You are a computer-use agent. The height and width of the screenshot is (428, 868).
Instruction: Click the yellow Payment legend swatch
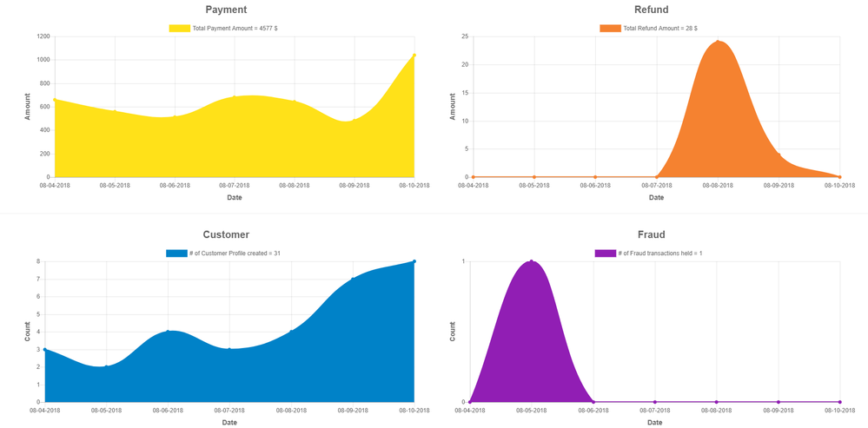(x=179, y=29)
